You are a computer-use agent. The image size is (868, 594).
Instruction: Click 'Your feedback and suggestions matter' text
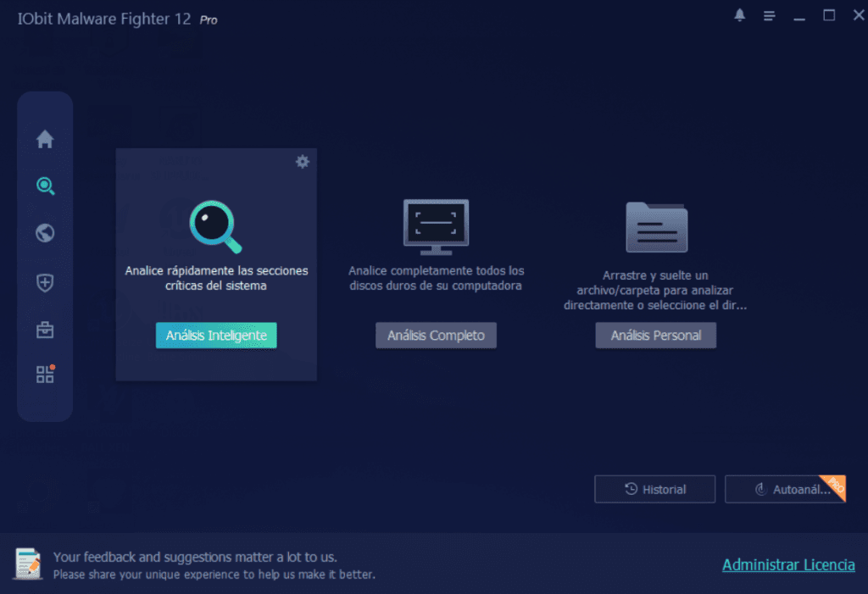pos(195,557)
